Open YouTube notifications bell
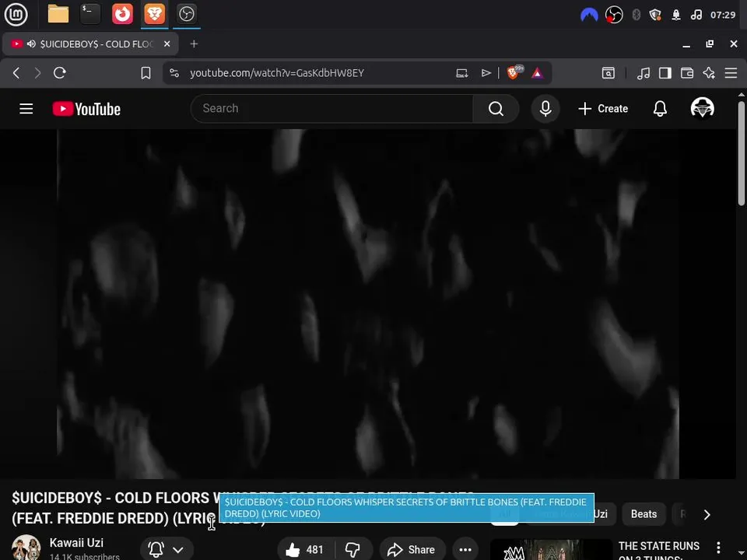Image resolution: width=747 pixels, height=560 pixels. pos(660,109)
